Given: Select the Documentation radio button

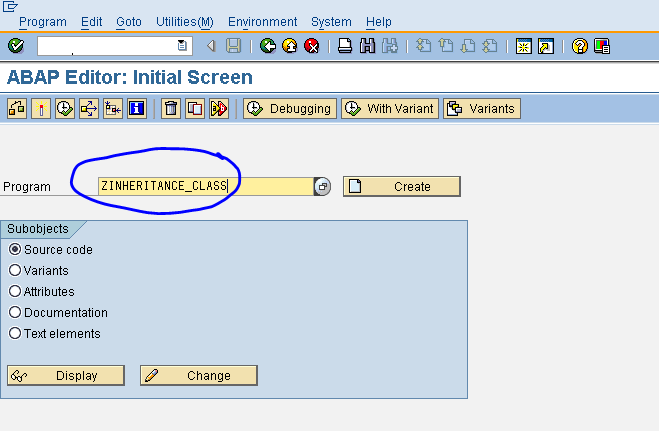Looking at the screenshot, I should (x=15, y=312).
